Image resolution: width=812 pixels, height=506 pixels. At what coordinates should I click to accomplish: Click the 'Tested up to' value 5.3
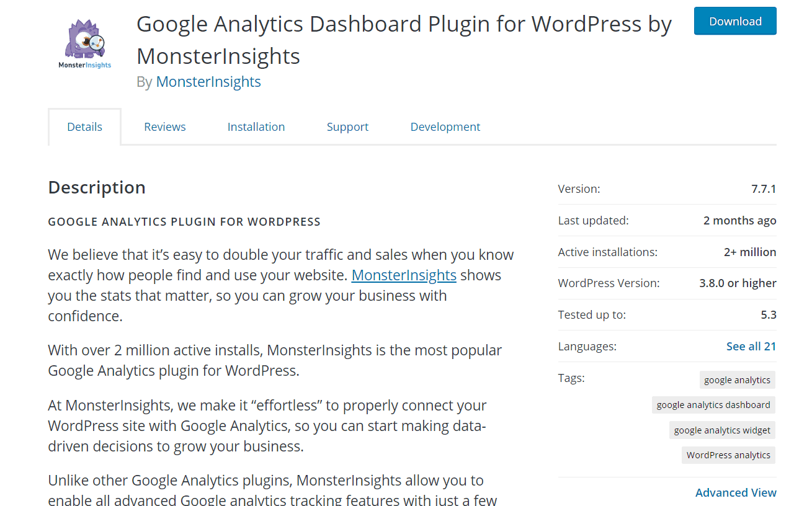769,315
